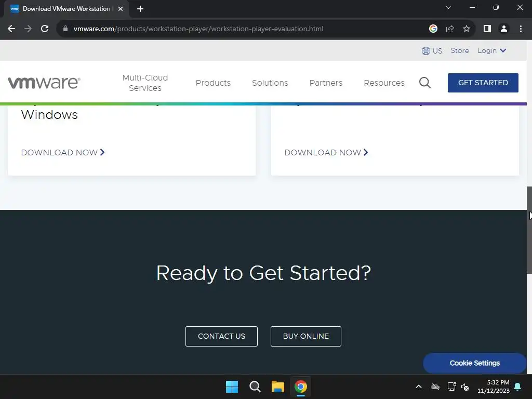Go to VMware home via logo
The image size is (532, 399).
(44, 83)
